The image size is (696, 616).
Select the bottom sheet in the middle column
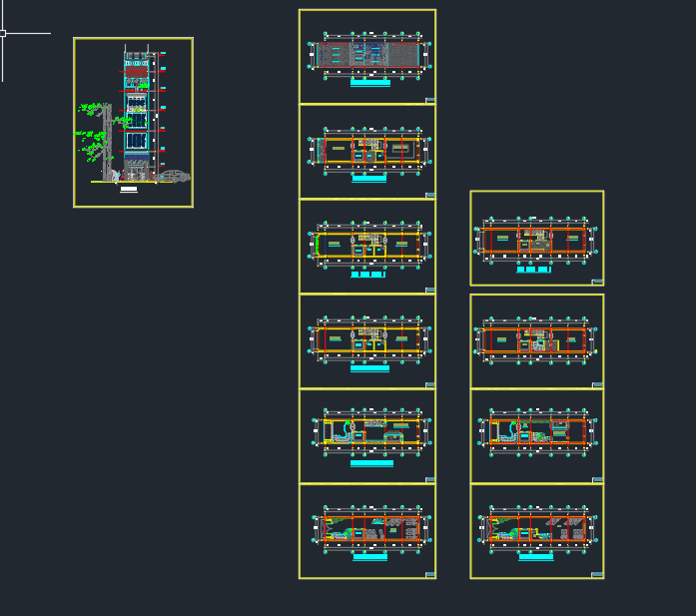tap(367, 531)
